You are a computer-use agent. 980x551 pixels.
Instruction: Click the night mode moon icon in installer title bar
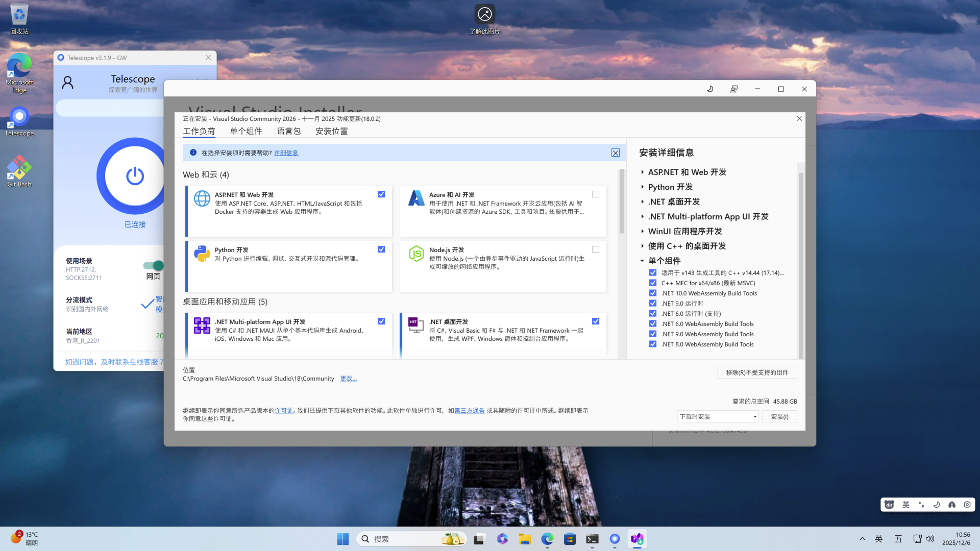coord(710,89)
